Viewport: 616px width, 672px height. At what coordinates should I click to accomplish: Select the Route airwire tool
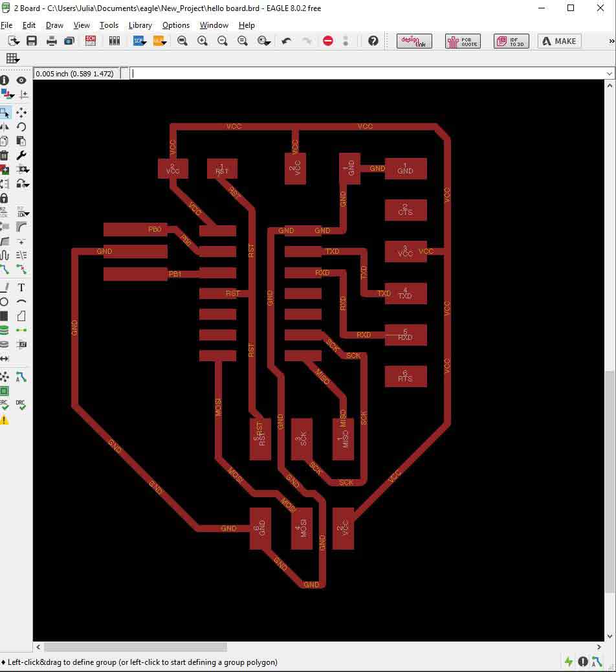(x=5, y=269)
